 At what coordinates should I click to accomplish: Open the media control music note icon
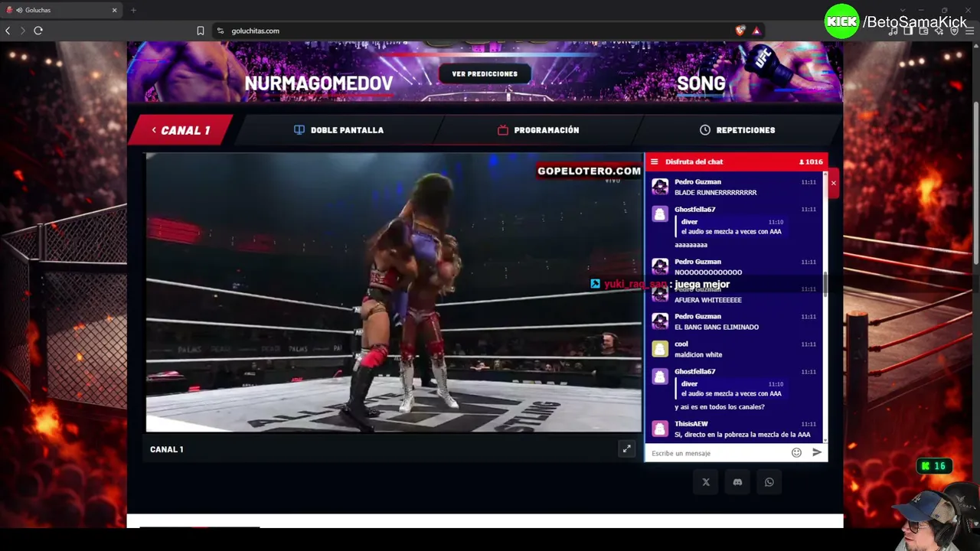[x=893, y=31]
